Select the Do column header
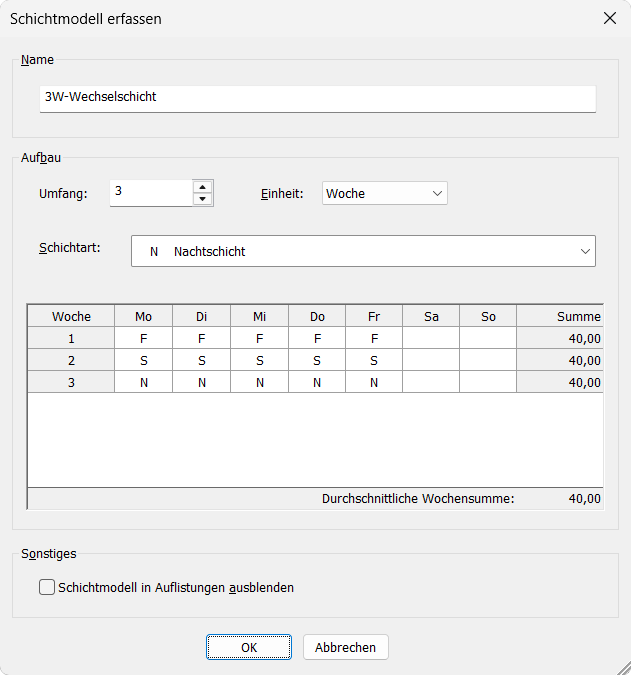The height and width of the screenshot is (675, 631). click(317, 316)
